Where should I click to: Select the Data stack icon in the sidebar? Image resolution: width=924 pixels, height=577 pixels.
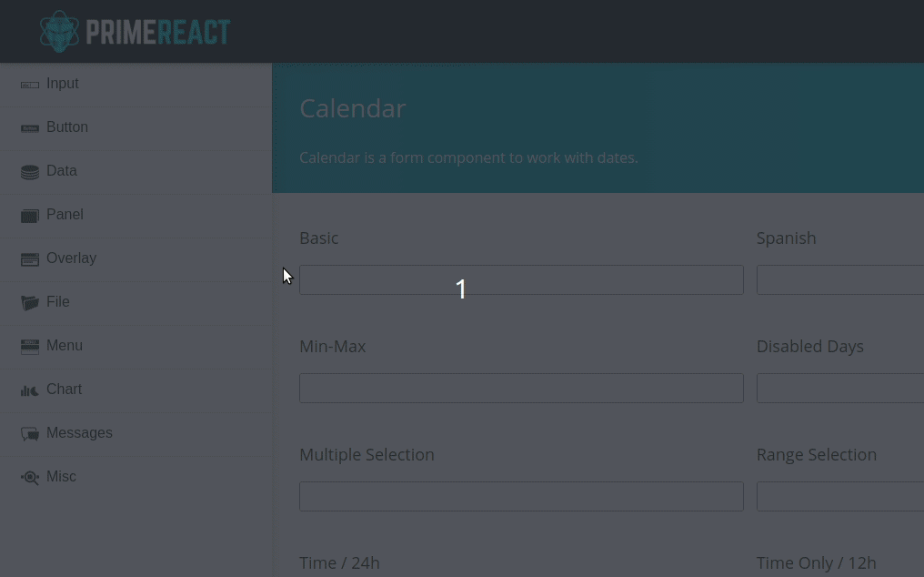30,171
